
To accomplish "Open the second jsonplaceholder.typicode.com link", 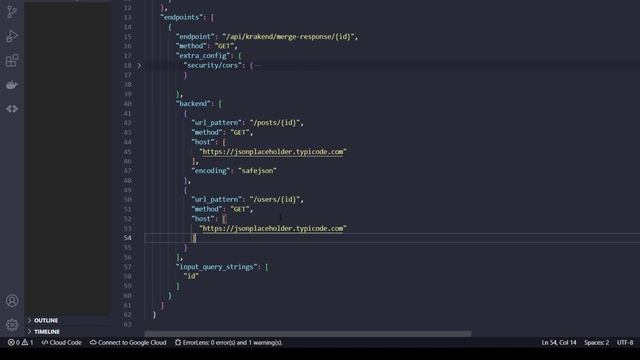I will coord(273,229).
